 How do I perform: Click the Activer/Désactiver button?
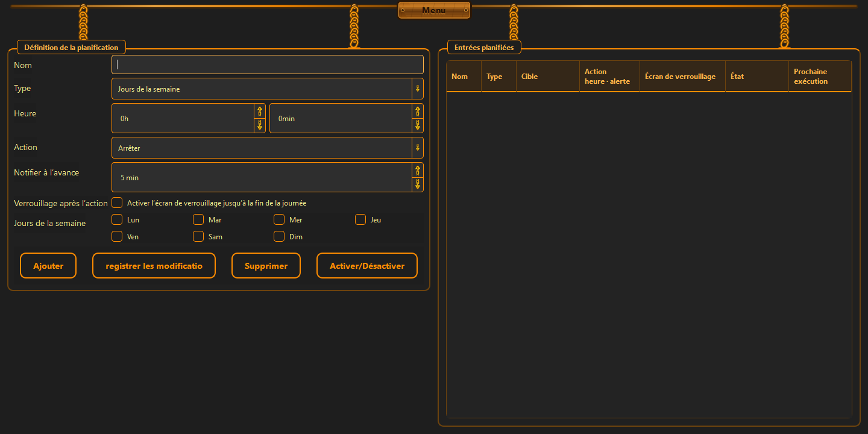point(367,266)
